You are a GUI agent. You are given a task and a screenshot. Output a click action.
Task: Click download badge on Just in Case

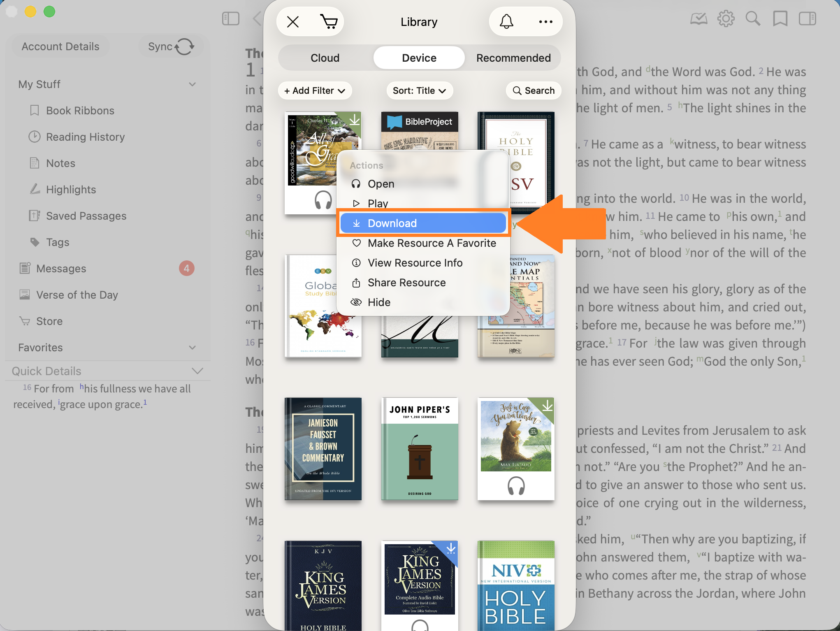(x=547, y=406)
